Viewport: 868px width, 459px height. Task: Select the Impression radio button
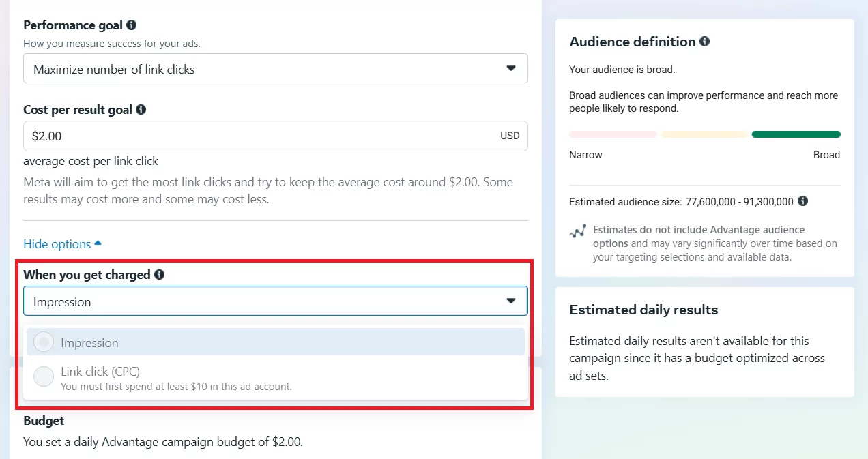(x=43, y=341)
